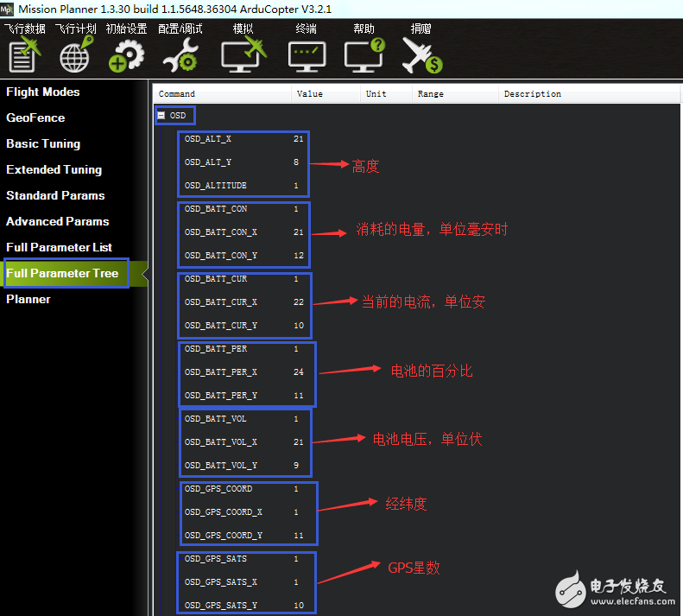This screenshot has height=616, width=683.
Task: Edit the value 11 of OSD_BATT_PER_Y
Action: (299, 396)
